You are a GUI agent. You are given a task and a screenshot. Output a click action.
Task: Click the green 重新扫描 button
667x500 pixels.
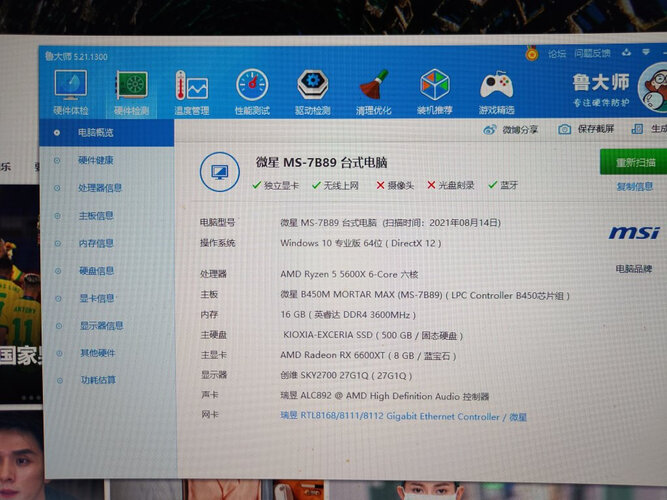coord(634,162)
